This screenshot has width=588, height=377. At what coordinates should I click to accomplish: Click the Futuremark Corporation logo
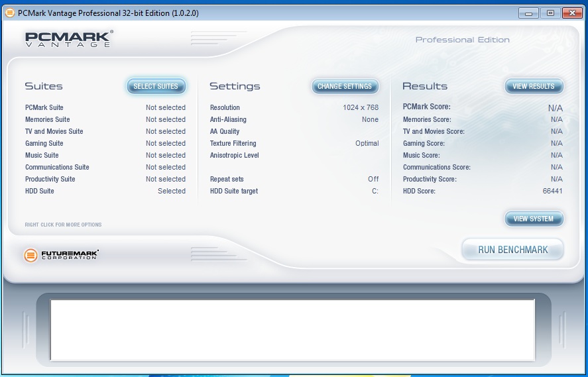coord(61,255)
